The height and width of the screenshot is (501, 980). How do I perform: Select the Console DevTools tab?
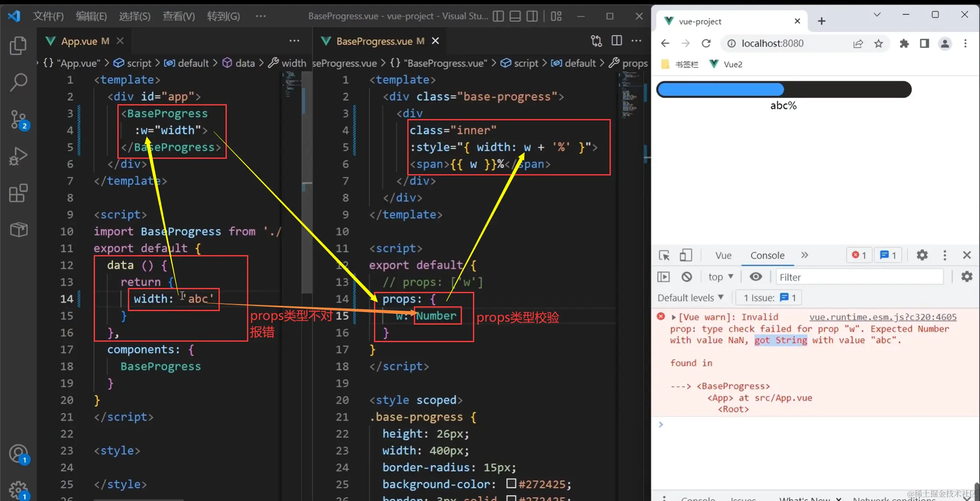[767, 256]
